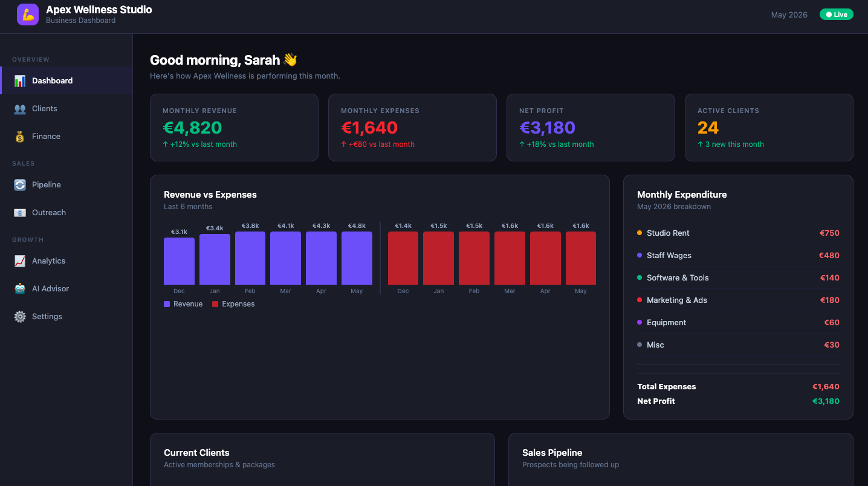
Task: Click the Revenue vs Expenses chart title
Action: (210, 195)
